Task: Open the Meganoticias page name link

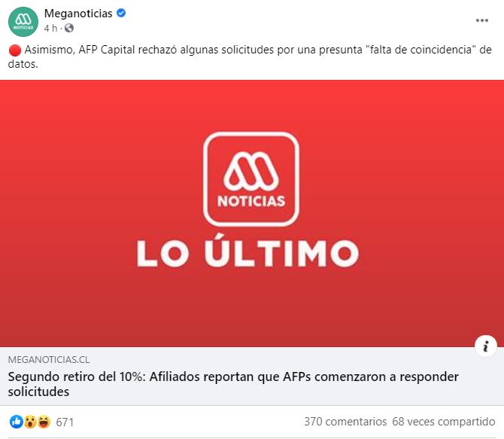Action: click(x=78, y=14)
